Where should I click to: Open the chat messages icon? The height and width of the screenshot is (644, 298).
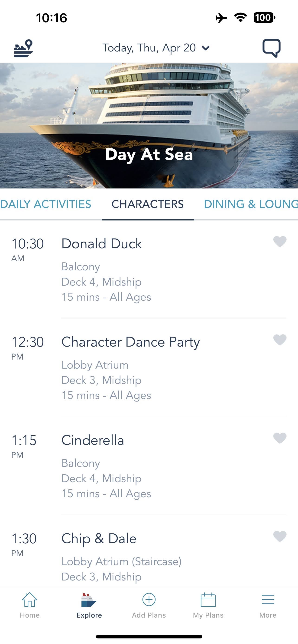(271, 48)
